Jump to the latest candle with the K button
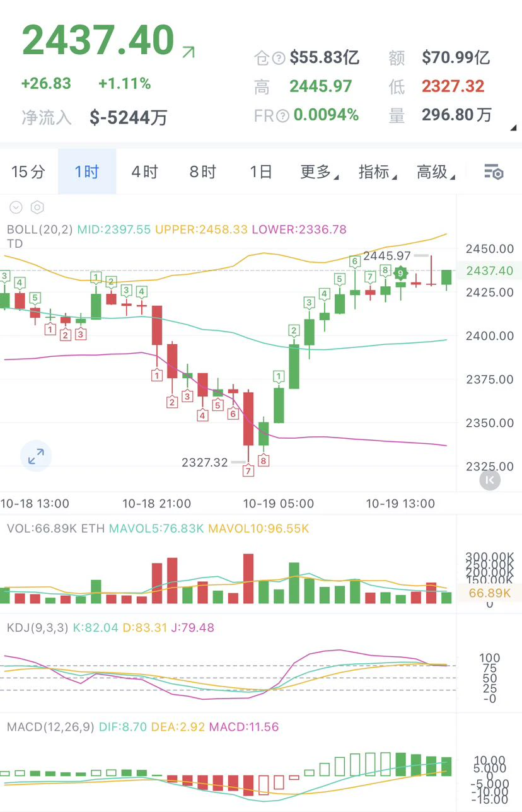The width and height of the screenshot is (522, 812). coord(490,480)
